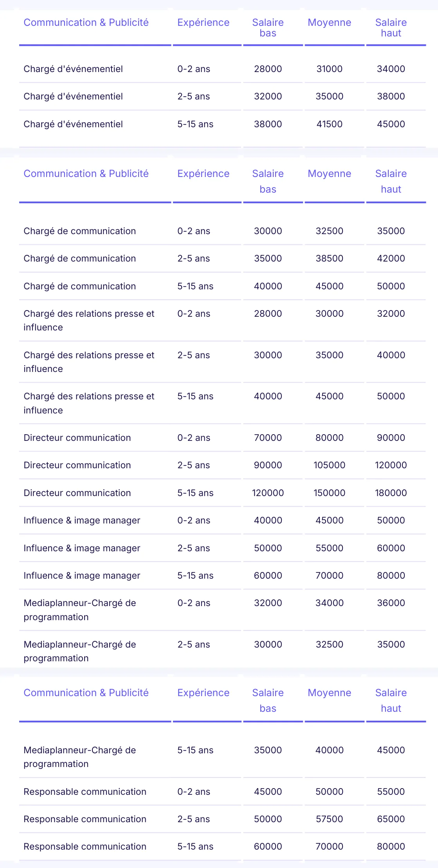
Task: Click Chargé des relations presse 2-5 ans row
Action: click(x=222, y=362)
